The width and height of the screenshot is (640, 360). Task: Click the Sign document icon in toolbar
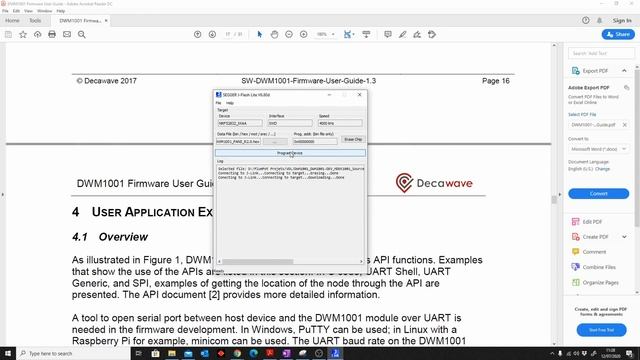point(417,35)
